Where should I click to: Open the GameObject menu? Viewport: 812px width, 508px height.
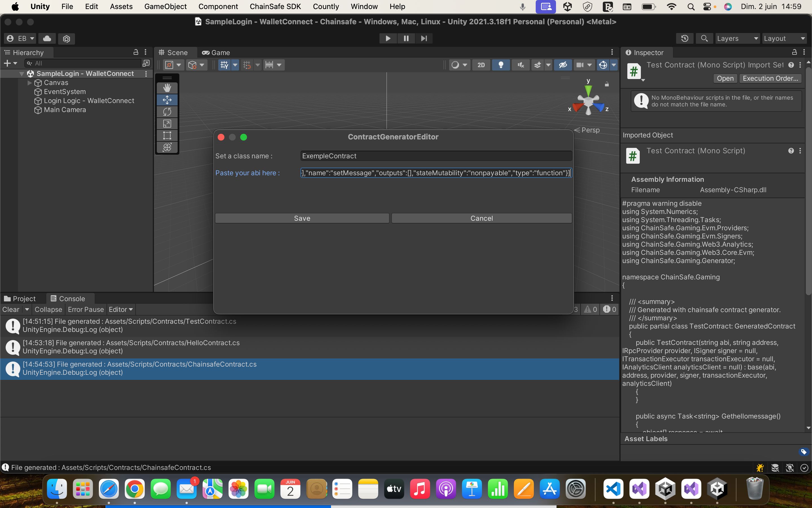166,6
